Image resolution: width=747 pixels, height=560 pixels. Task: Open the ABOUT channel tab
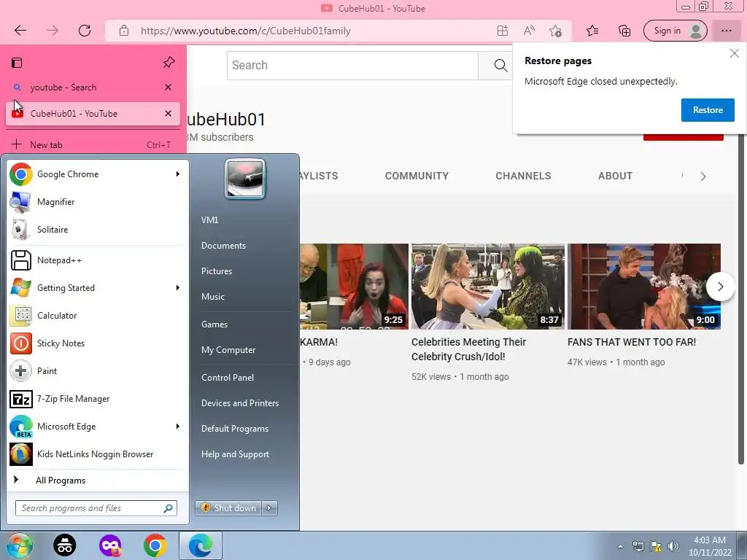(615, 176)
